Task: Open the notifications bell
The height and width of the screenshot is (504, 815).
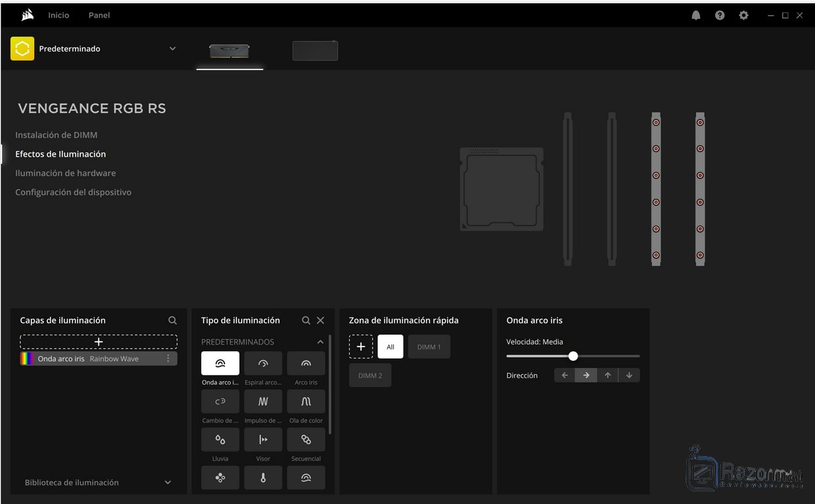Action: 696,15
